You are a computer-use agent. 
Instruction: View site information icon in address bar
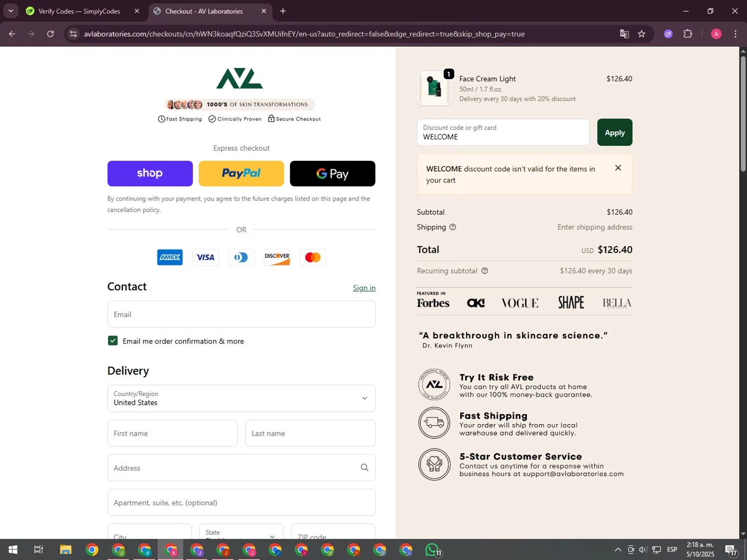[73, 34]
